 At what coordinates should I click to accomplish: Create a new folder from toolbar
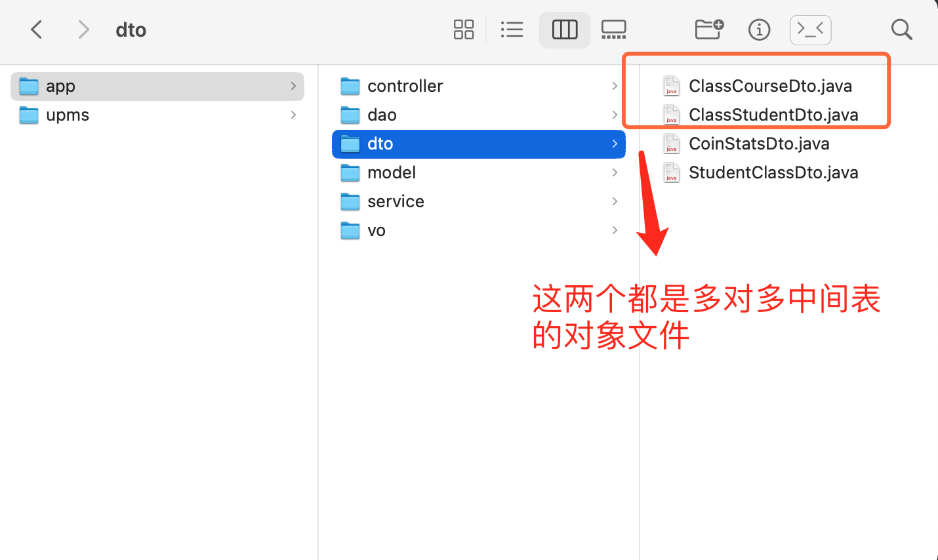pos(709,30)
